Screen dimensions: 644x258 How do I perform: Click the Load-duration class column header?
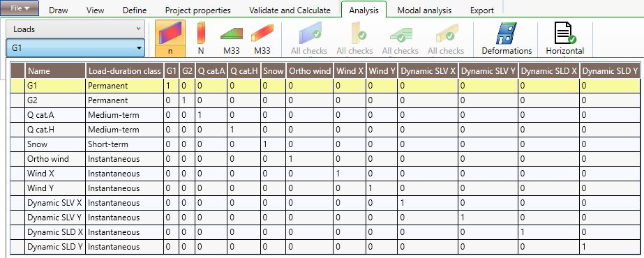(124, 71)
